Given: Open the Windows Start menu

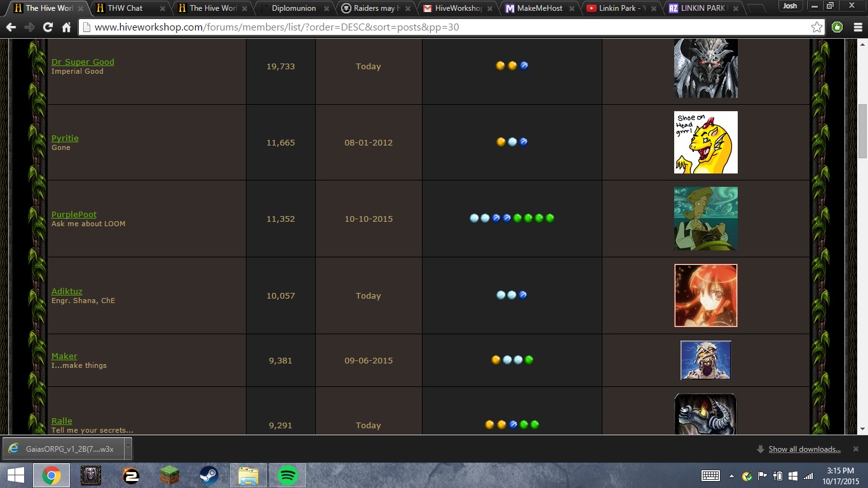Looking at the screenshot, I should click(x=15, y=475).
